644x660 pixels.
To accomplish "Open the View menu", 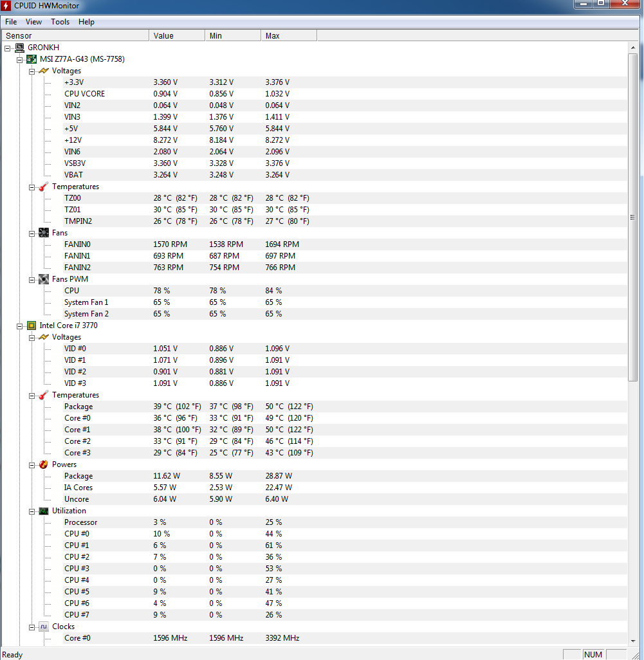I will point(33,22).
